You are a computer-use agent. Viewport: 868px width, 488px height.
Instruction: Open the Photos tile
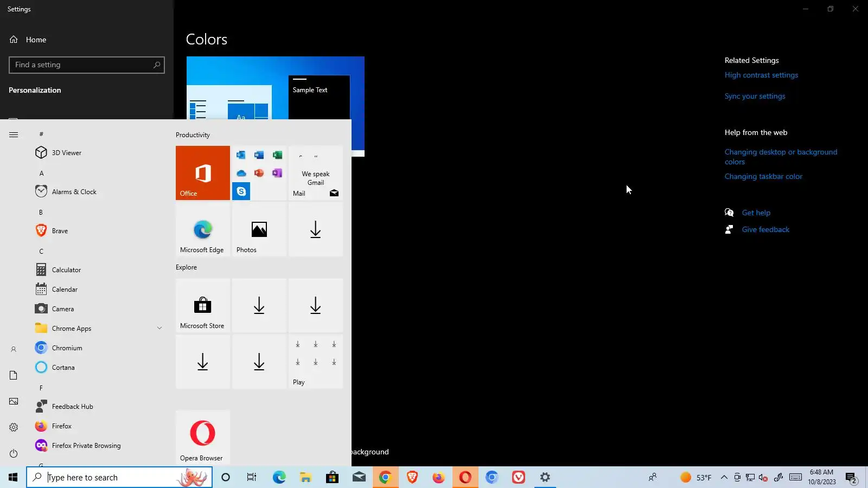pyautogui.click(x=259, y=229)
